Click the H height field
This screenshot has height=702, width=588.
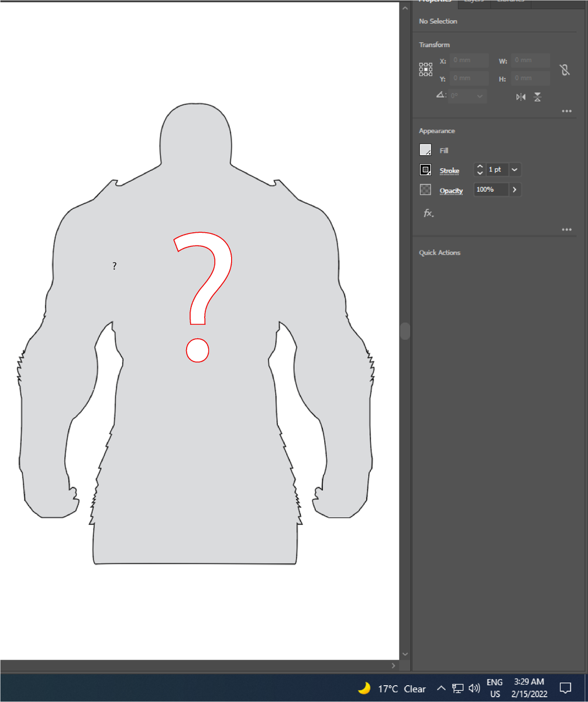click(531, 78)
